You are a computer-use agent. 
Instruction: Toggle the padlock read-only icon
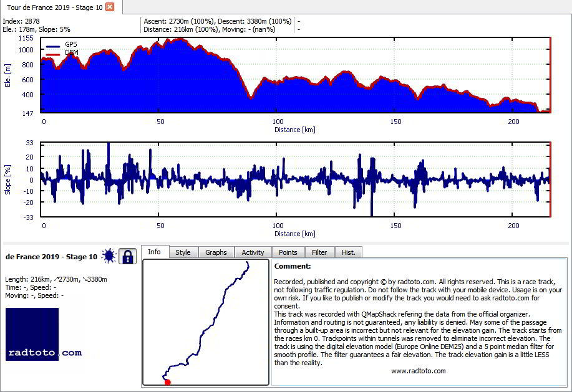pyautogui.click(x=127, y=257)
